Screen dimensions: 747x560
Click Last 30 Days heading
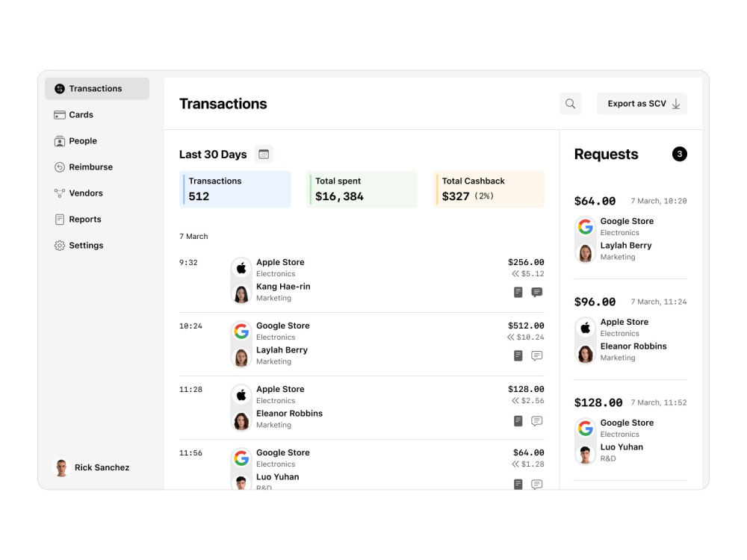point(213,155)
